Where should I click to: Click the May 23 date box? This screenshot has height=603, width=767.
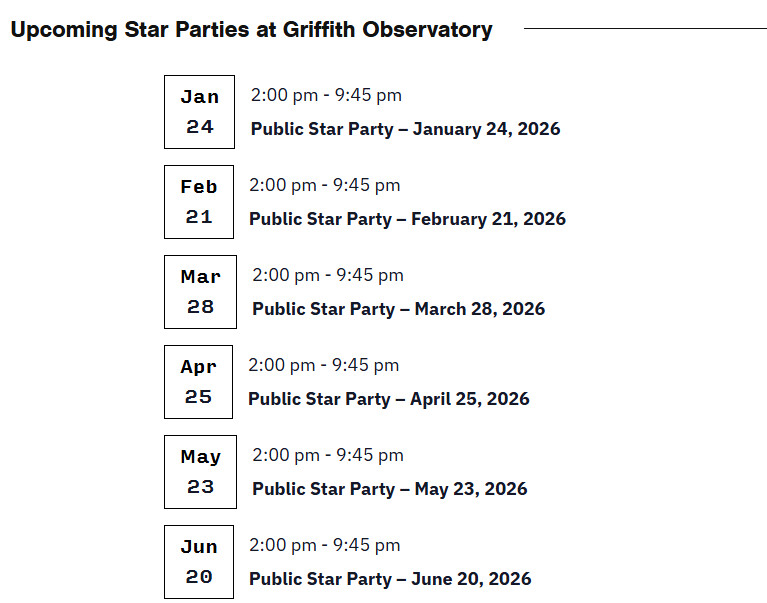point(200,472)
